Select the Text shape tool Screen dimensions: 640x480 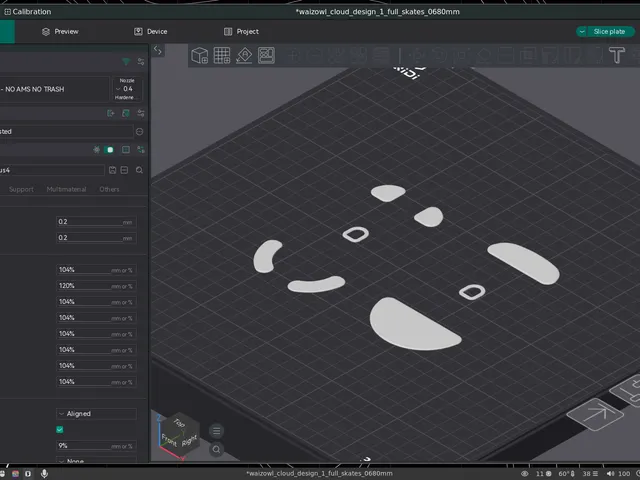617,56
